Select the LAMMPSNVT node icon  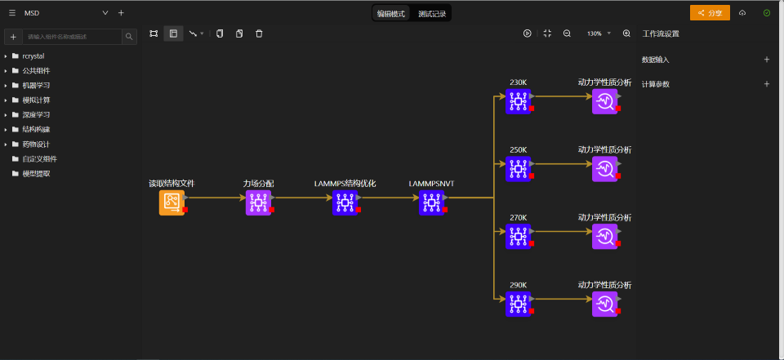tap(432, 202)
